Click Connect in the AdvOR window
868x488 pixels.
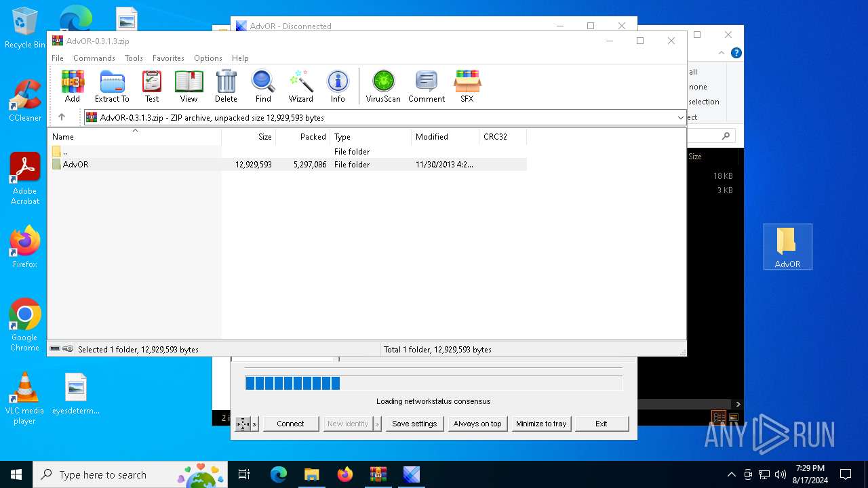point(290,424)
